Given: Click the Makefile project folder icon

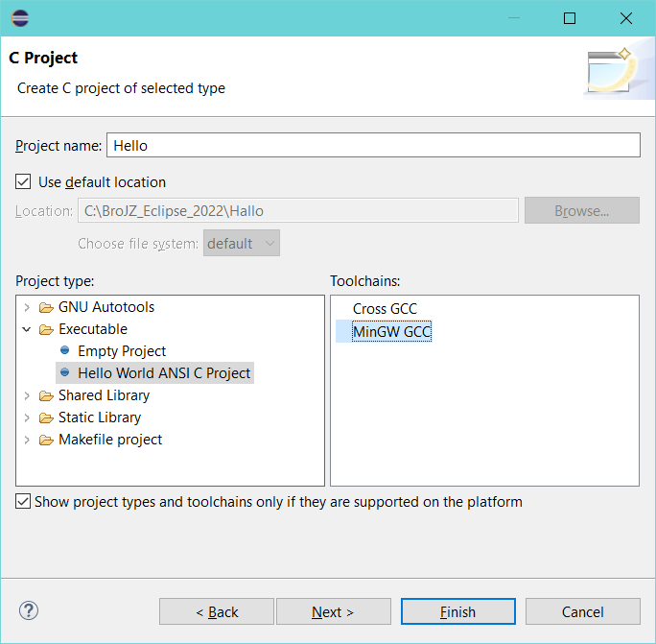Looking at the screenshot, I should pos(46,441).
